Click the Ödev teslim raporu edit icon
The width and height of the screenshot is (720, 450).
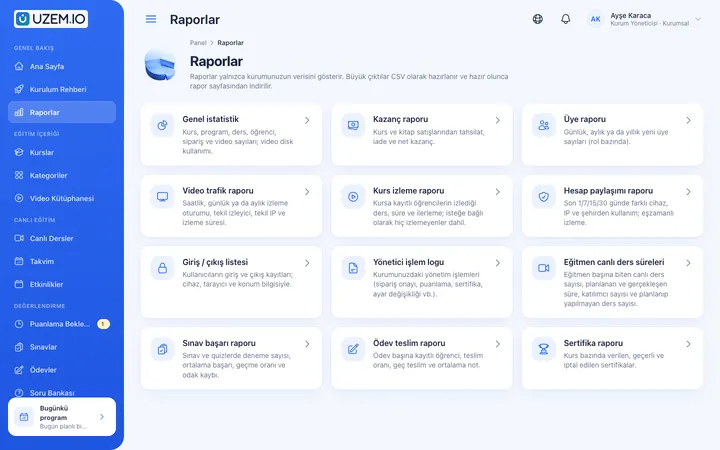coord(353,349)
